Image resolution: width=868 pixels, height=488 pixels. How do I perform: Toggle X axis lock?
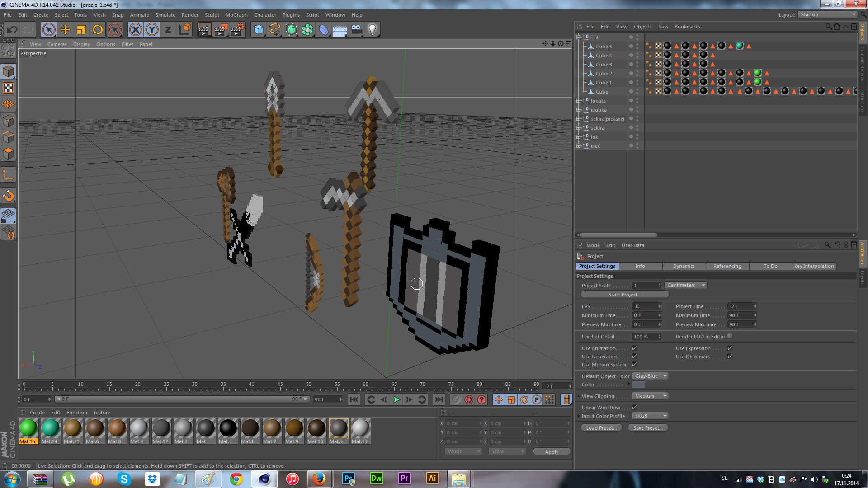pos(136,30)
